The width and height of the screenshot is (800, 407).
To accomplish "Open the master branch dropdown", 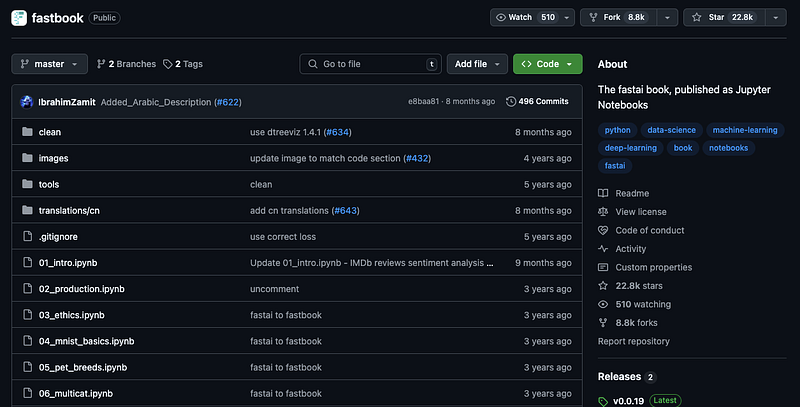I will coord(49,64).
